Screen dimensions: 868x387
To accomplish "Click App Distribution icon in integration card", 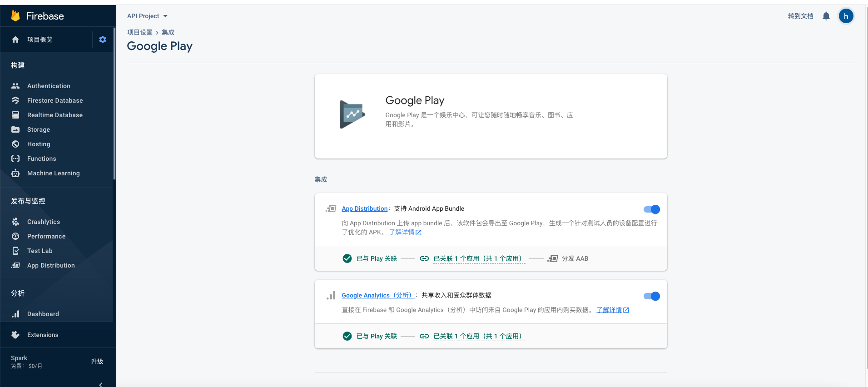I will [331, 208].
